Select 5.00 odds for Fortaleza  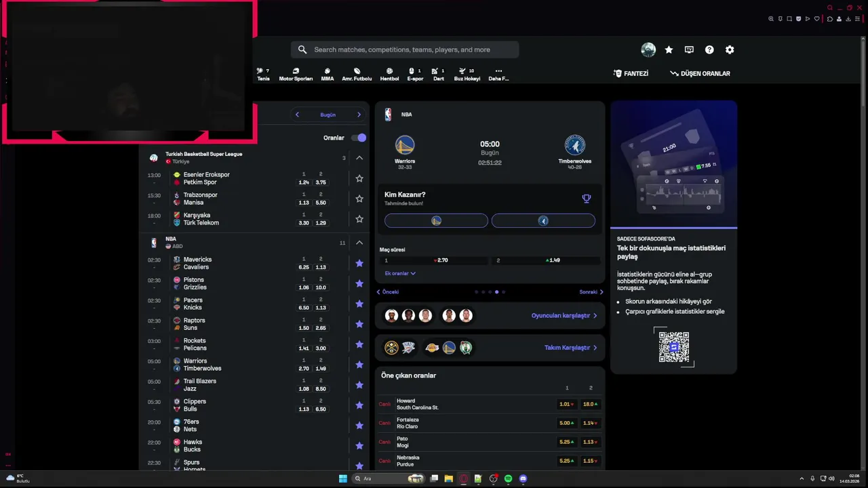pyautogui.click(x=566, y=423)
